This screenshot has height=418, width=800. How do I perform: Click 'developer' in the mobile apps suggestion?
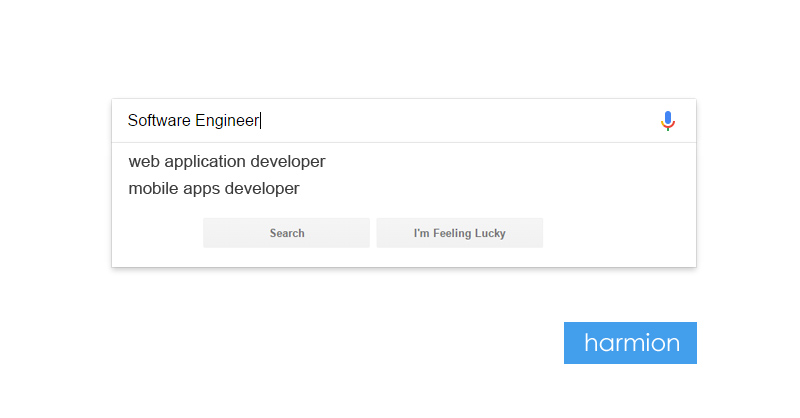coord(262,189)
